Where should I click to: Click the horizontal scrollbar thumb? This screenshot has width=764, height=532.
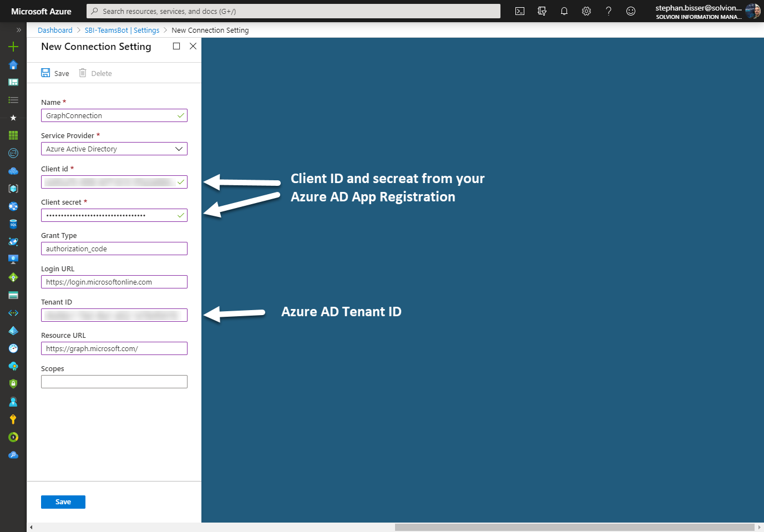[575, 527]
